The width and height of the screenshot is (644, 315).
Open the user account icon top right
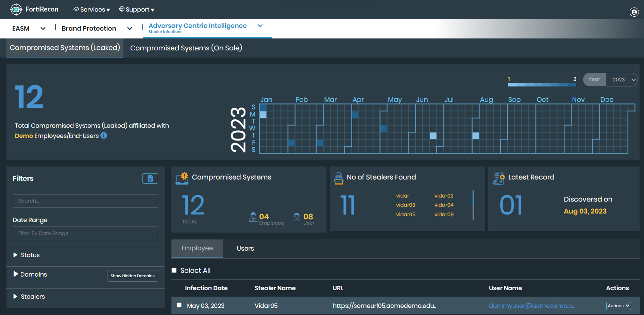[634, 12]
